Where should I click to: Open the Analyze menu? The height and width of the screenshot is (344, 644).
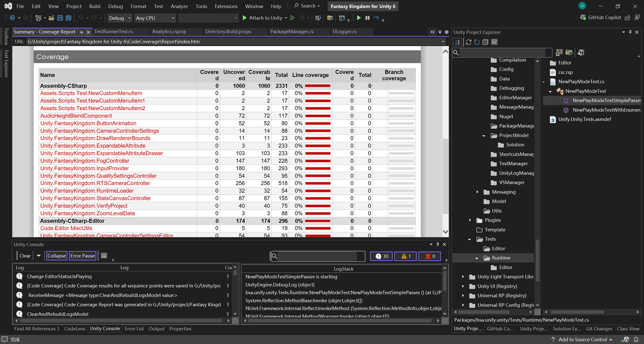(x=179, y=6)
